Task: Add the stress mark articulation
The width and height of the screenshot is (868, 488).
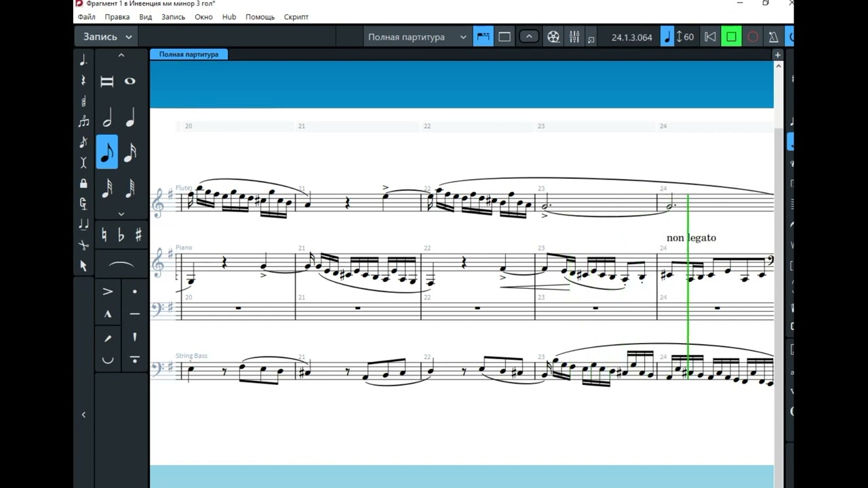Action: 107,337
